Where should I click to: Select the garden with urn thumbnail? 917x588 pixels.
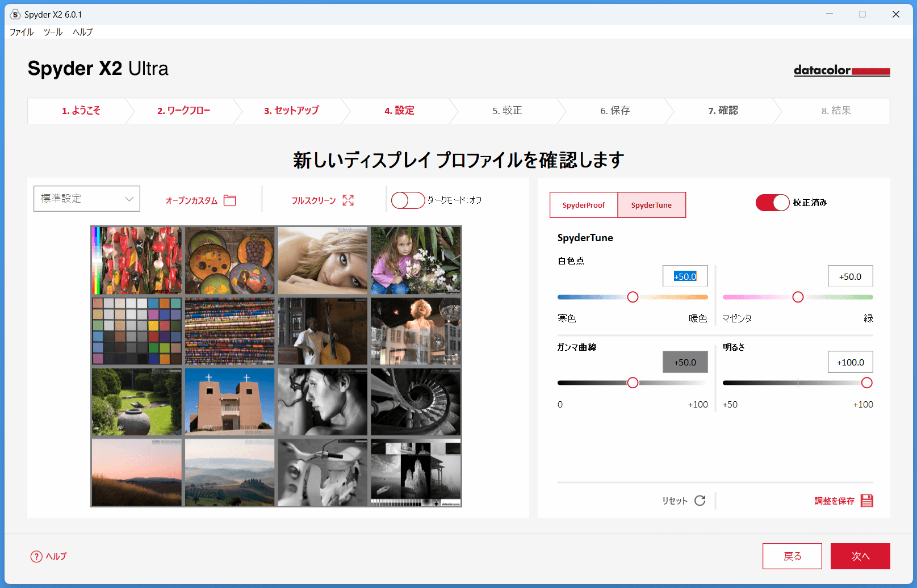(137, 402)
